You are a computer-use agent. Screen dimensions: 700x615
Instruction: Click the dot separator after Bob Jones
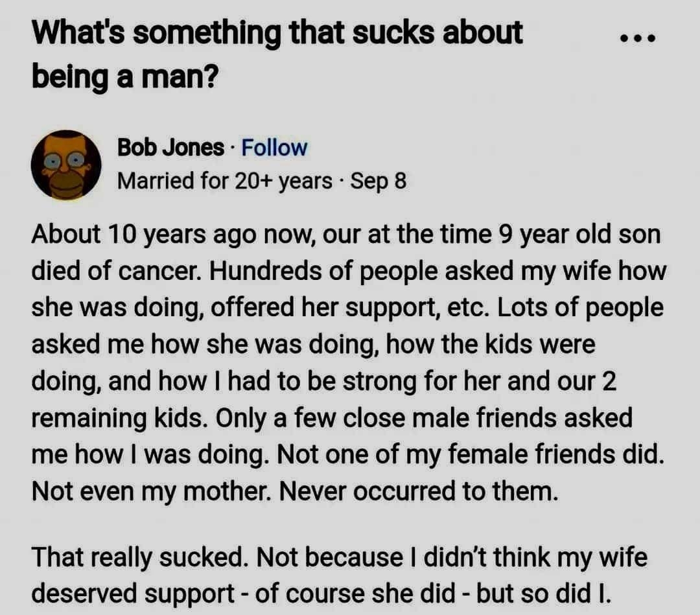click(x=233, y=148)
